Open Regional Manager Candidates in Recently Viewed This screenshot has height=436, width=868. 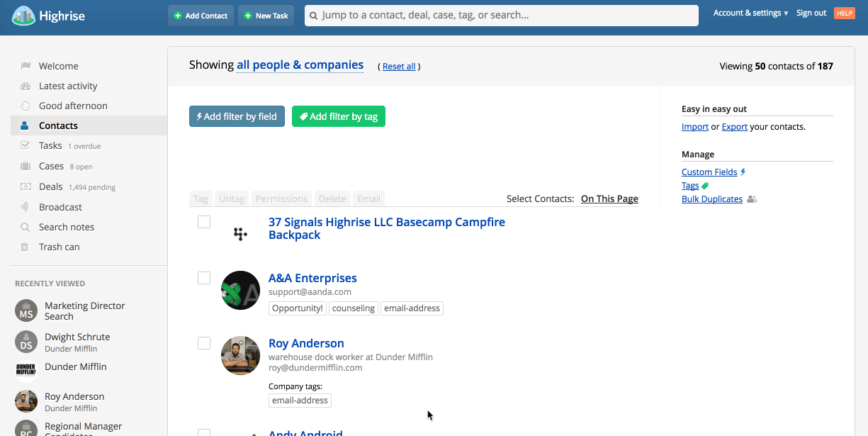(x=84, y=430)
